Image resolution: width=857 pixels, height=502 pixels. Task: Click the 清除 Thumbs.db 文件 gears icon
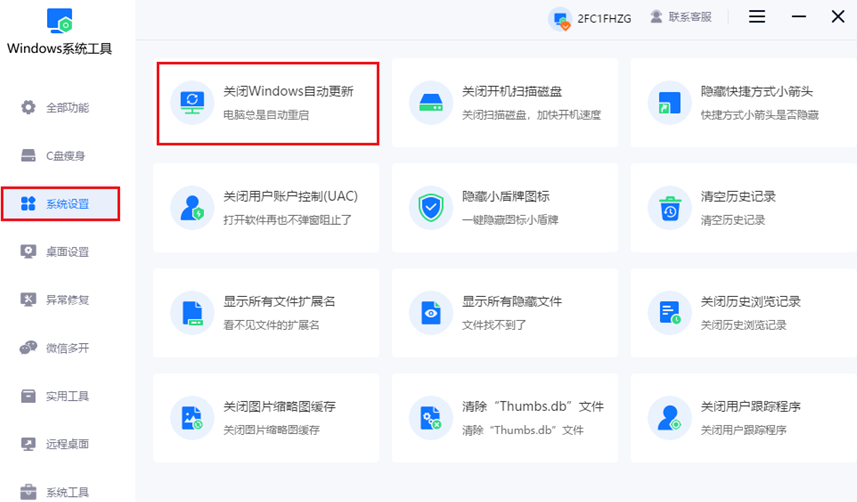click(x=431, y=418)
